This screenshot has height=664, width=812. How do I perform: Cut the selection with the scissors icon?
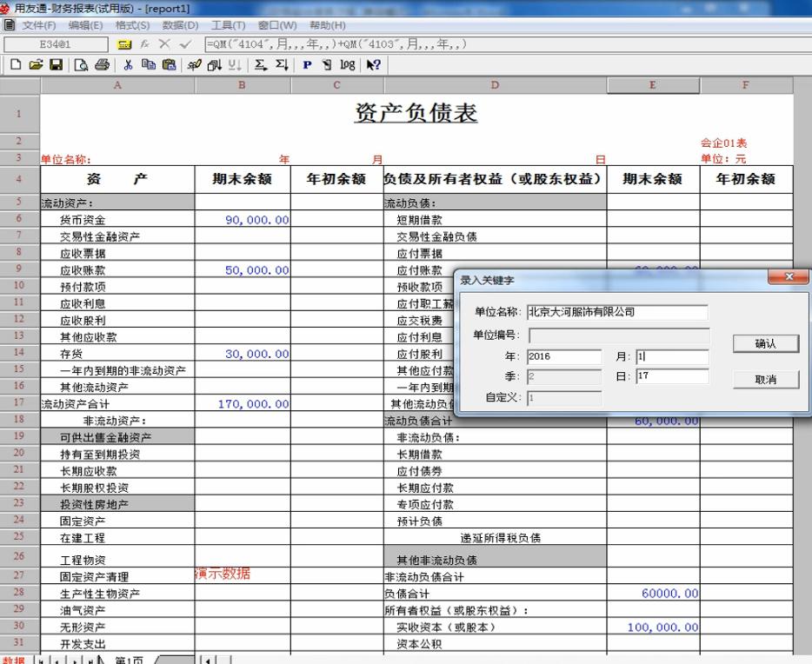128,63
